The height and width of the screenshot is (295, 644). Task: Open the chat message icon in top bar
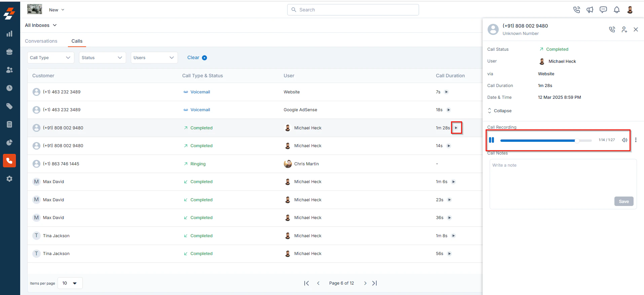(603, 10)
